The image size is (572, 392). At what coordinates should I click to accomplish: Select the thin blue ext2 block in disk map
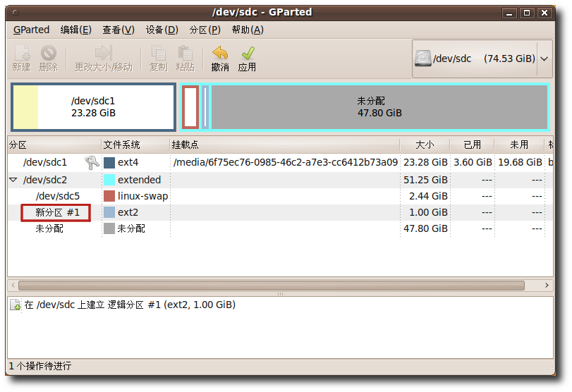tap(205, 107)
